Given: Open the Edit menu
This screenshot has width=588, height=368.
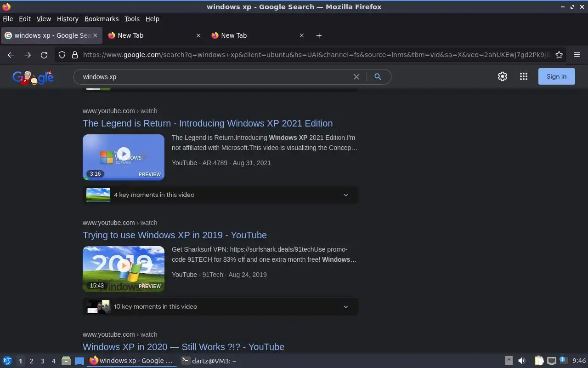Looking at the screenshot, I should point(25,19).
